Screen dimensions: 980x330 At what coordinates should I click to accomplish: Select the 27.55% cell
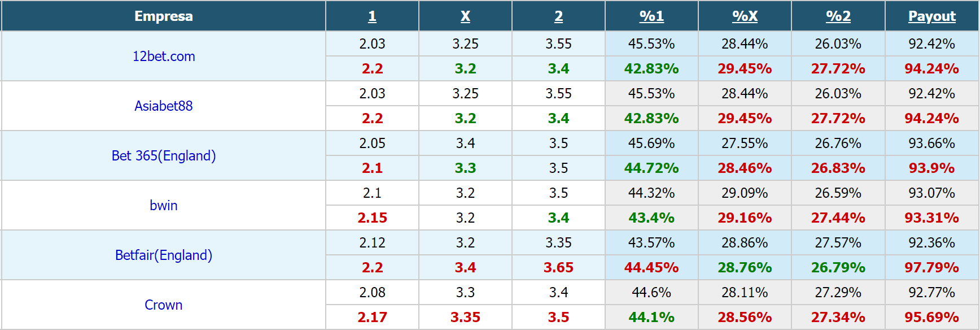(x=745, y=144)
